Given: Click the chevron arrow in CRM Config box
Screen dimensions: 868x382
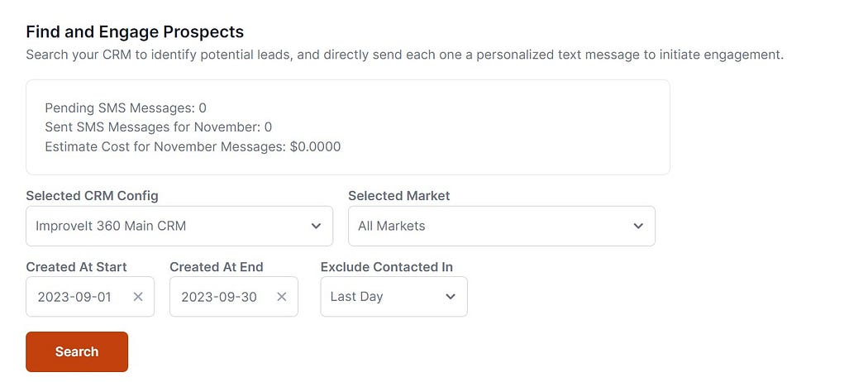Looking at the screenshot, I should 316,226.
